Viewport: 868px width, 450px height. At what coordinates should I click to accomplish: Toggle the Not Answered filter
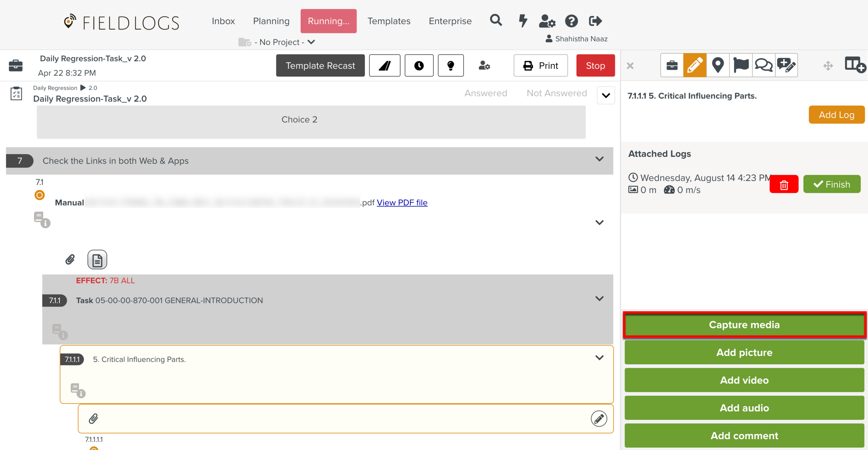pos(557,93)
